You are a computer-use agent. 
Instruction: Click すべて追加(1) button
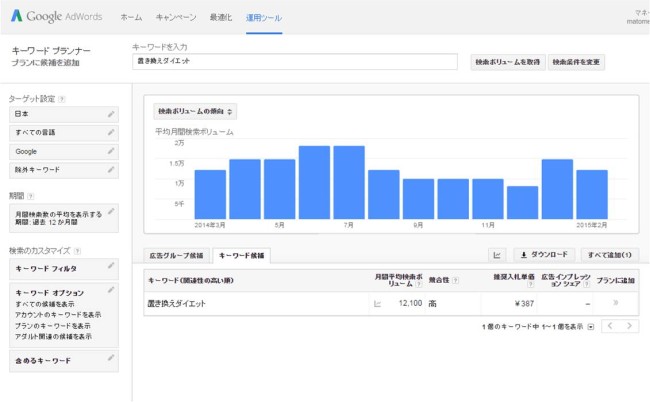coord(609,255)
